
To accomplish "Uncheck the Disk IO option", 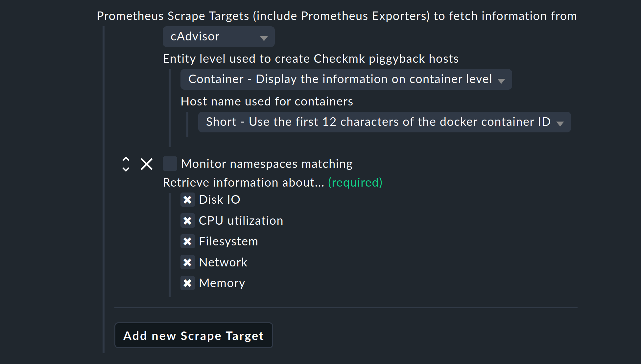I will [x=187, y=200].
